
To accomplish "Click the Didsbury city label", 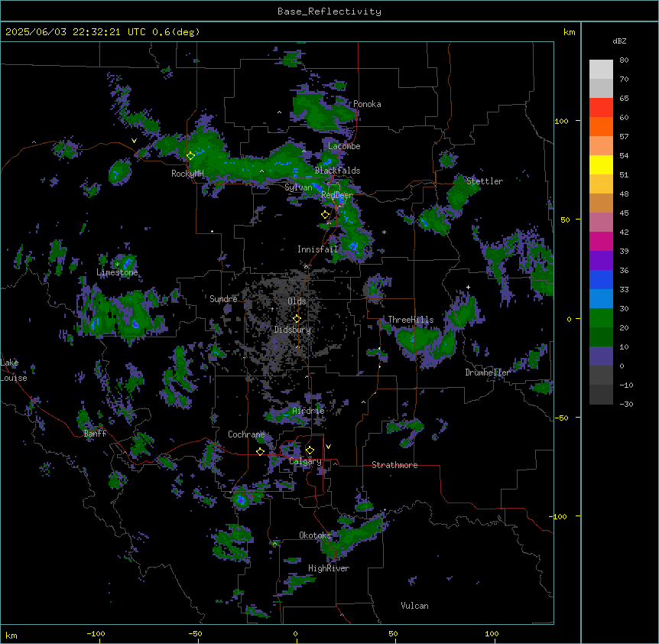I will tap(292, 330).
